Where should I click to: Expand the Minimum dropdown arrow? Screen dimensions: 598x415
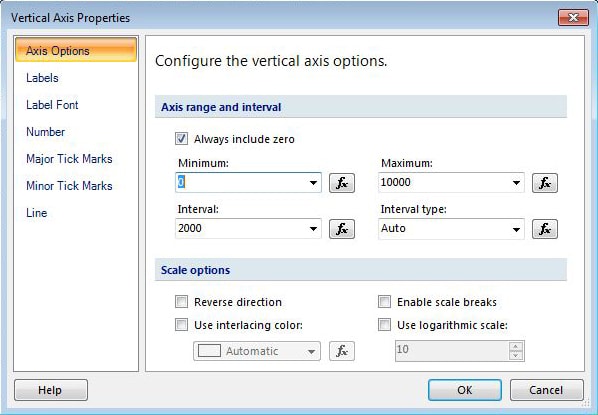click(x=313, y=183)
